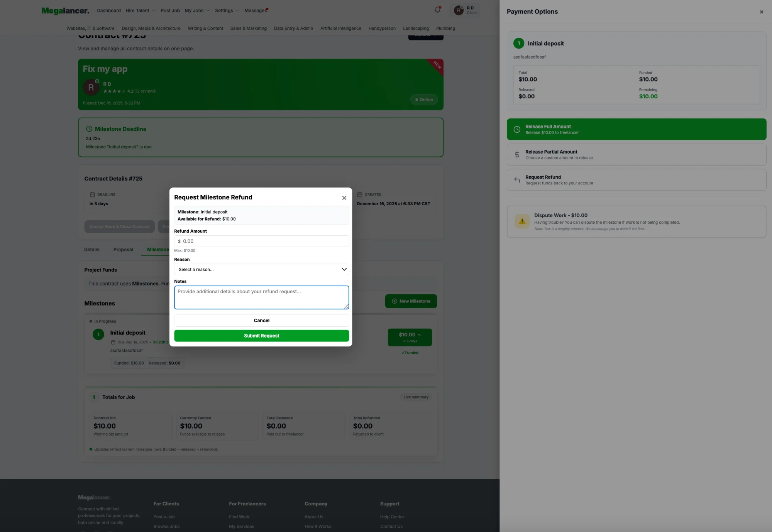772x532 pixels.
Task: Click the Release Partial Amount dollar icon
Action: pyautogui.click(x=517, y=155)
